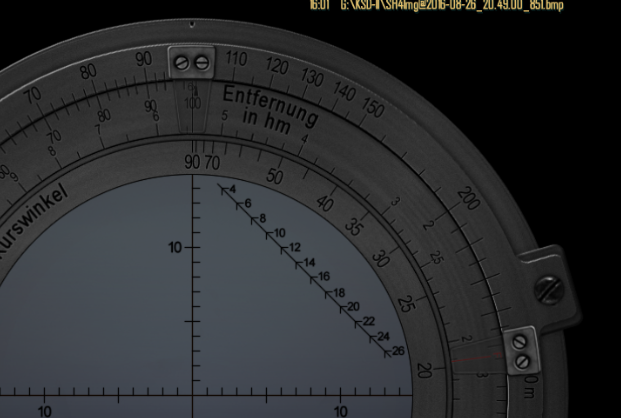The height and width of the screenshot is (418, 621).
Task: Click the 22 label on the diagonal scale
Action: point(369,321)
